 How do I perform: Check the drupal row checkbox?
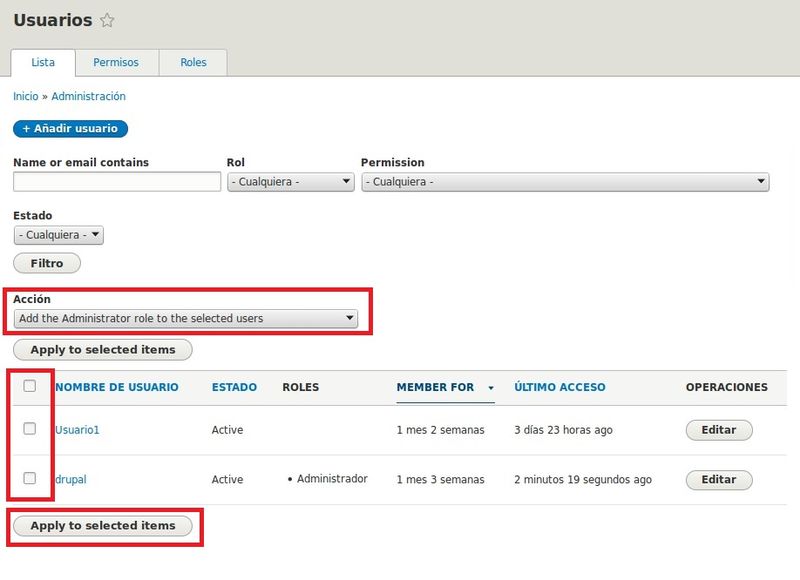tap(30, 478)
